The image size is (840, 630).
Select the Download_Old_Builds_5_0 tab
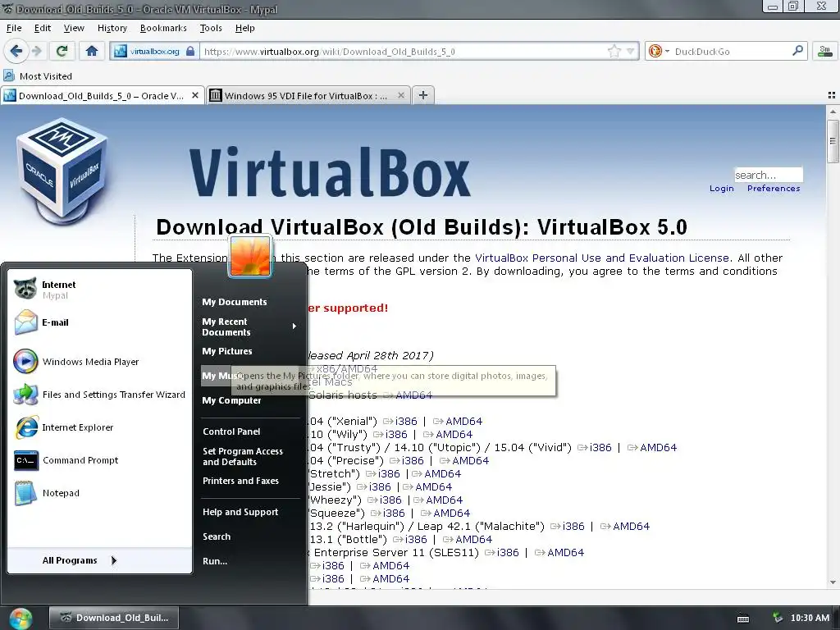pyautogui.click(x=103, y=95)
